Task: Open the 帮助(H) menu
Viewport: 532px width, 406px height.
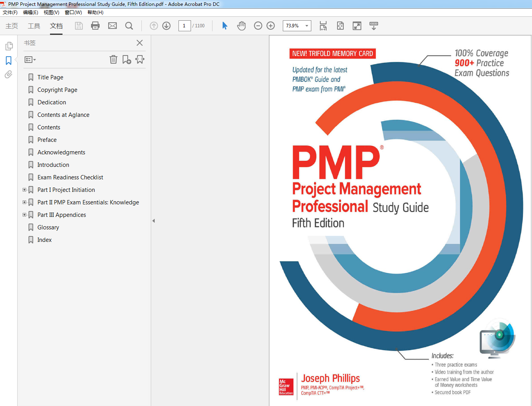Action: pos(95,13)
